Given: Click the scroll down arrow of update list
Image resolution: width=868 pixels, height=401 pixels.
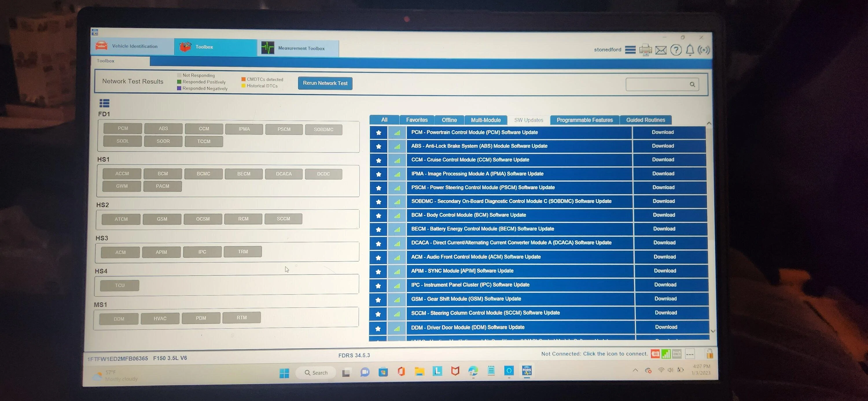Looking at the screenshot, I should pos(713,331).
